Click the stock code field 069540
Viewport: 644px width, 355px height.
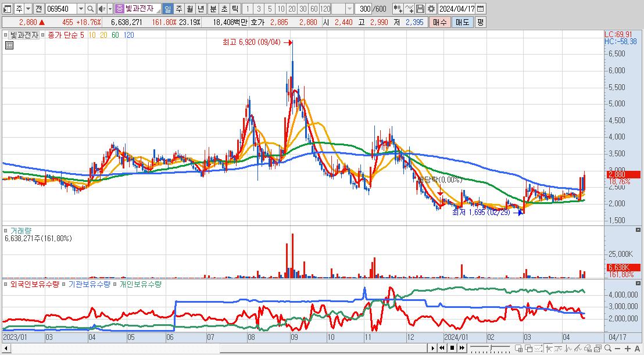(x=60, y=9)
